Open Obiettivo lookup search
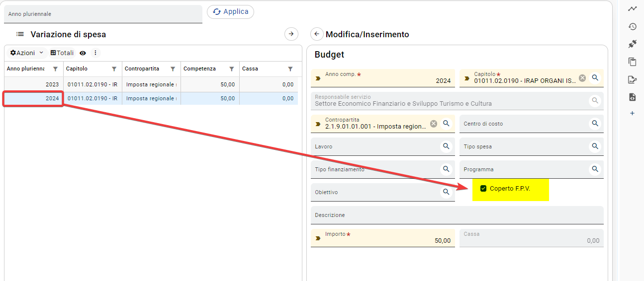This screenshot has height=281, width=644. 446,192
